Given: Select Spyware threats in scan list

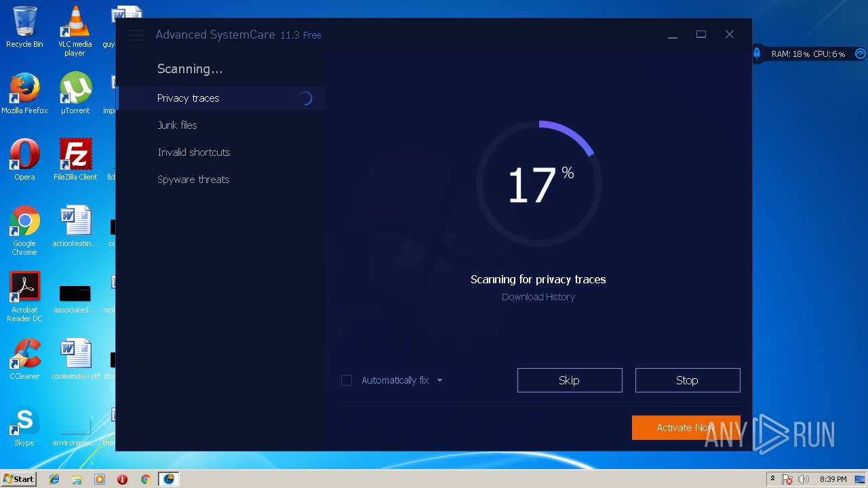Looking at the screenshot, I should (x=193, y=180).
